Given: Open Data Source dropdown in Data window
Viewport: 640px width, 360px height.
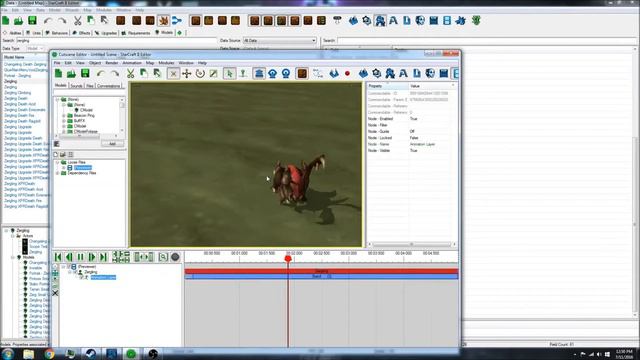Looking at the screenshot, I should [280, 40].
